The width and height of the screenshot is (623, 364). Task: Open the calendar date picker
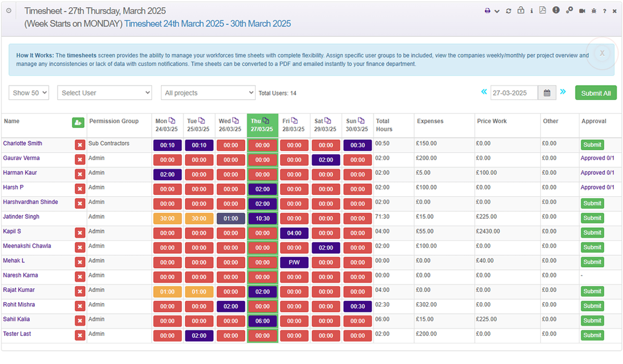point(547,92)
